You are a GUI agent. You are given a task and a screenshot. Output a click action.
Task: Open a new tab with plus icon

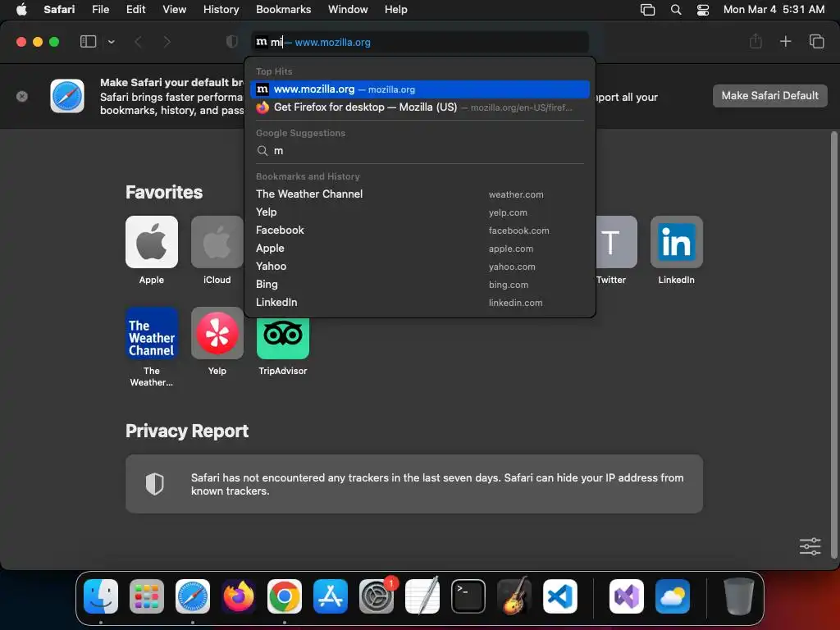[785, 41]
